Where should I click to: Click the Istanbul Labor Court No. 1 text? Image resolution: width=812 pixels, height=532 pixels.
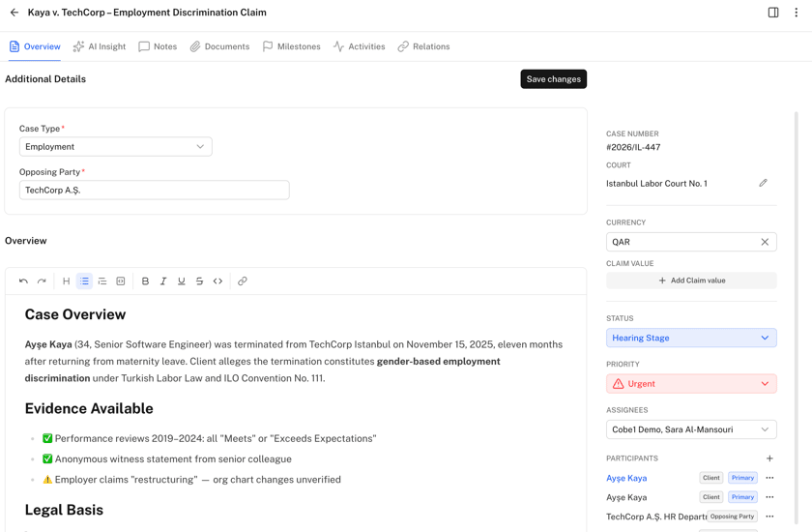click(656, 184)
